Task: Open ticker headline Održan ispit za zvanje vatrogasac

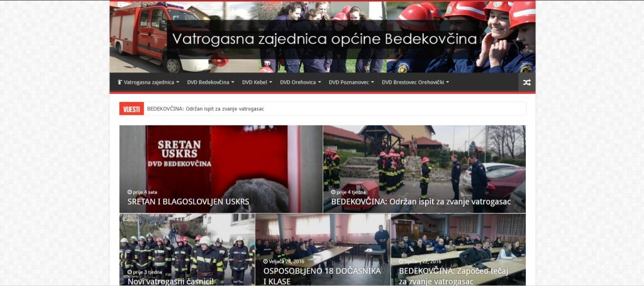Action: [206, 109]
